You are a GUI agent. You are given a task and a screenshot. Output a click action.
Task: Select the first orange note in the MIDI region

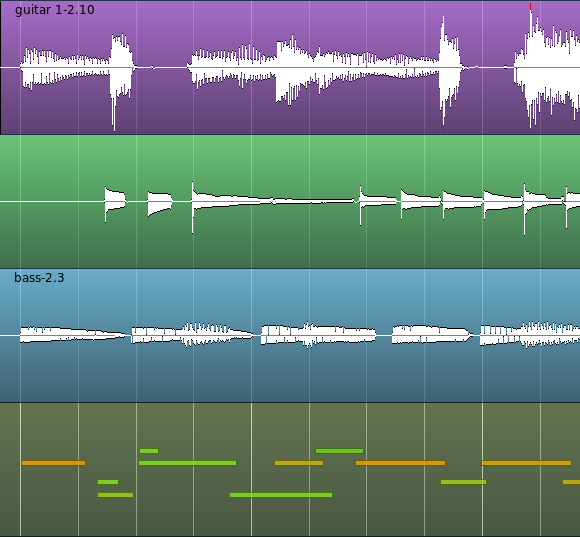[x=53, y=463]
